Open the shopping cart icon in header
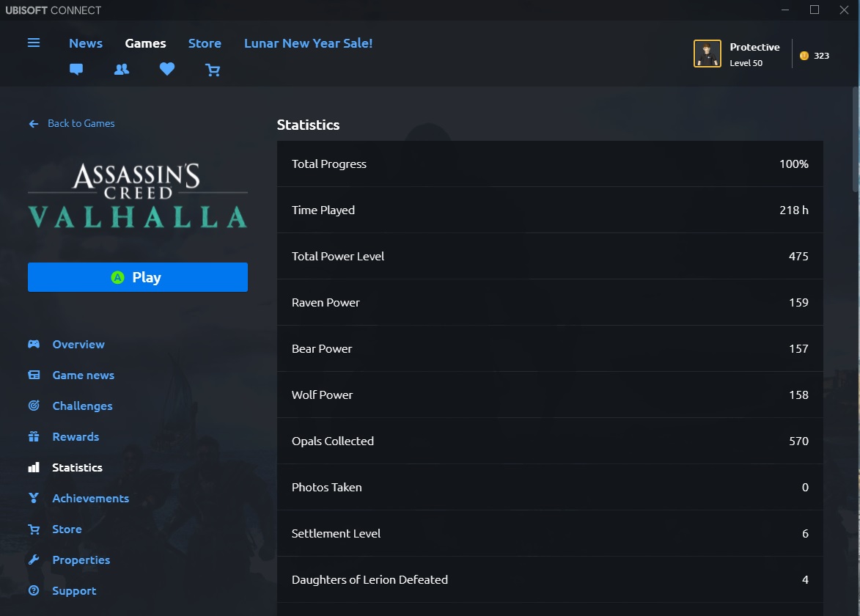The width and height of the screenshot is (860, 616). [213, 70]
